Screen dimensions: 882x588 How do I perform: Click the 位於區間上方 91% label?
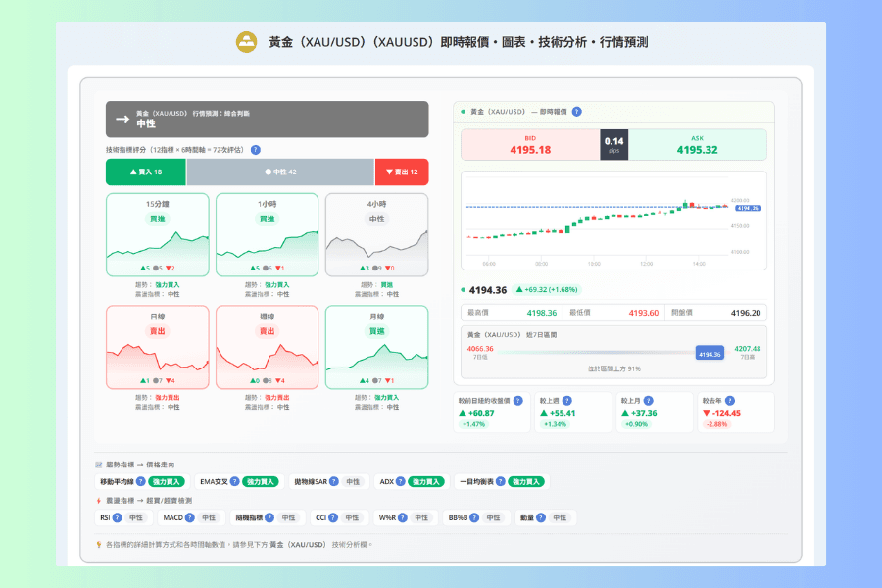tap(614, 369)
